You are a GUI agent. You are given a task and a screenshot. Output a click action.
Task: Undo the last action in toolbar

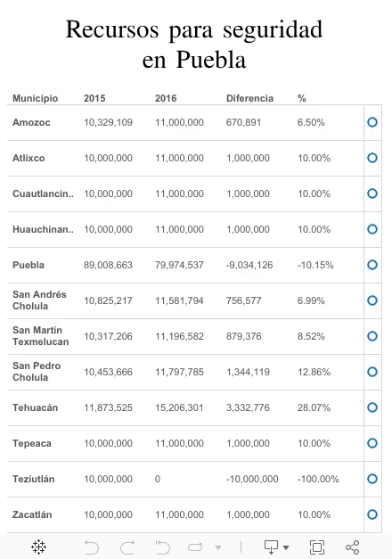click(92, 547)
